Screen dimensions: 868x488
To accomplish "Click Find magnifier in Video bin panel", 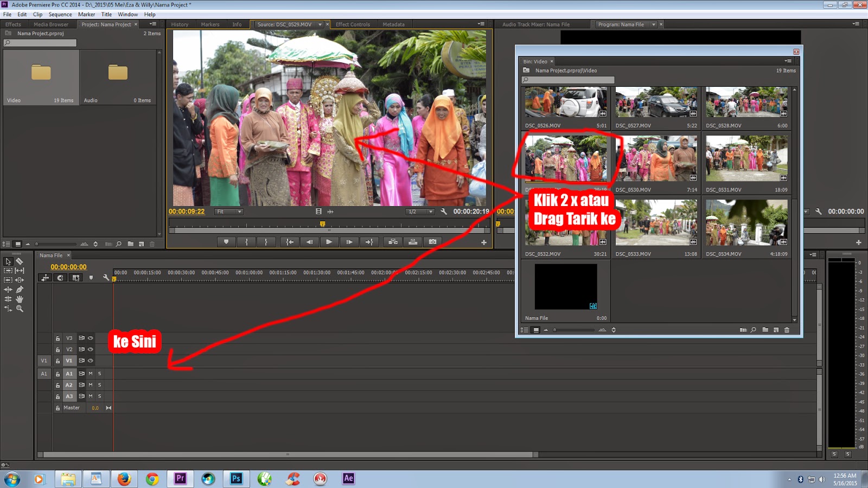I will pos(754,330).
